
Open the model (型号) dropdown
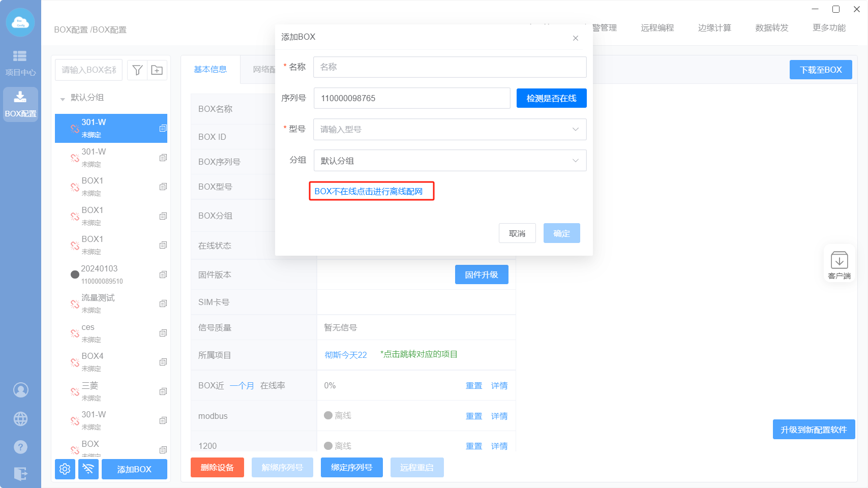coord(450,130)
